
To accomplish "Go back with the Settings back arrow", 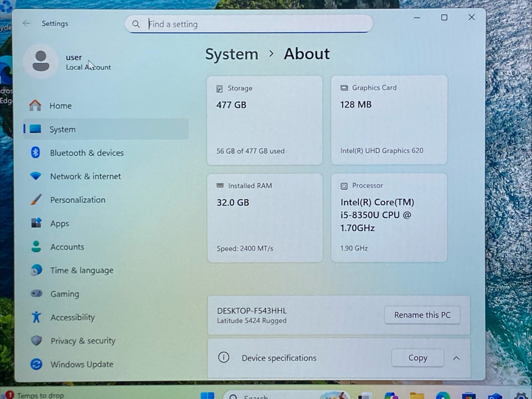I will tap(26, 23).
